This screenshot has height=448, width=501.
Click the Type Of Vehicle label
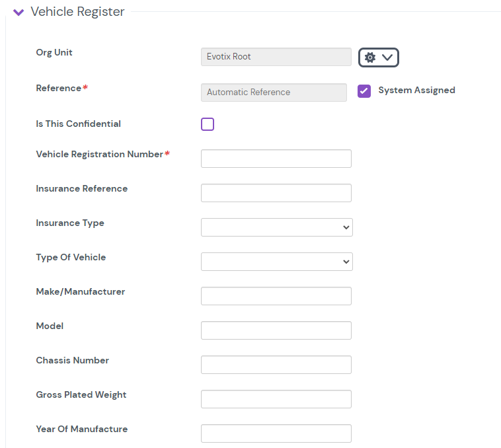(x=71, y=257)
